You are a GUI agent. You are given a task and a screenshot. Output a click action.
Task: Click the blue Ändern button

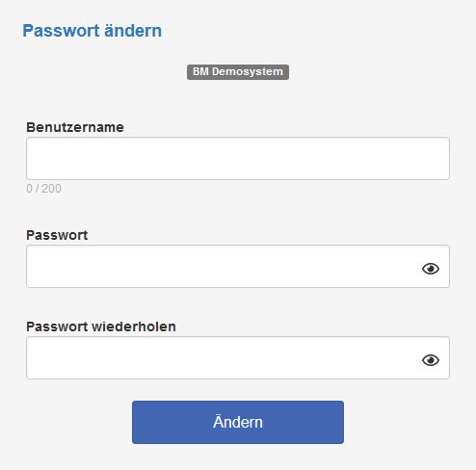(238, 422)
